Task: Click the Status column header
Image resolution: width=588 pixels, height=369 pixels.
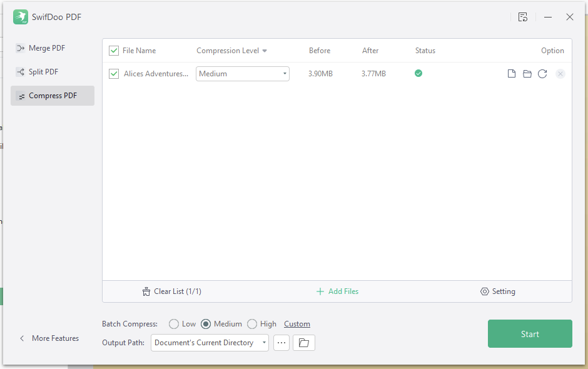Action: tap(425, 51)
